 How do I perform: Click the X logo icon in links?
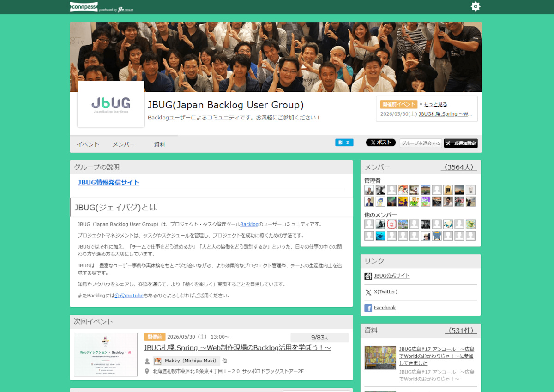point(368,292)
